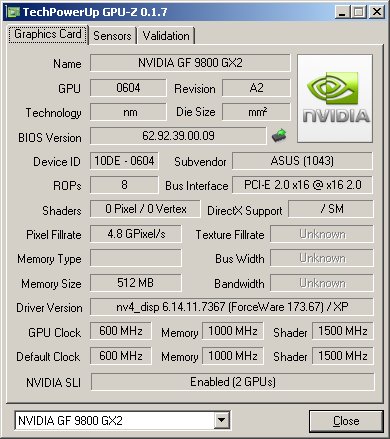The height and width of the screenshot is (439, 390).
Task: Click the GPU-Z title bar app icon
Action: (x=14, y=12)
